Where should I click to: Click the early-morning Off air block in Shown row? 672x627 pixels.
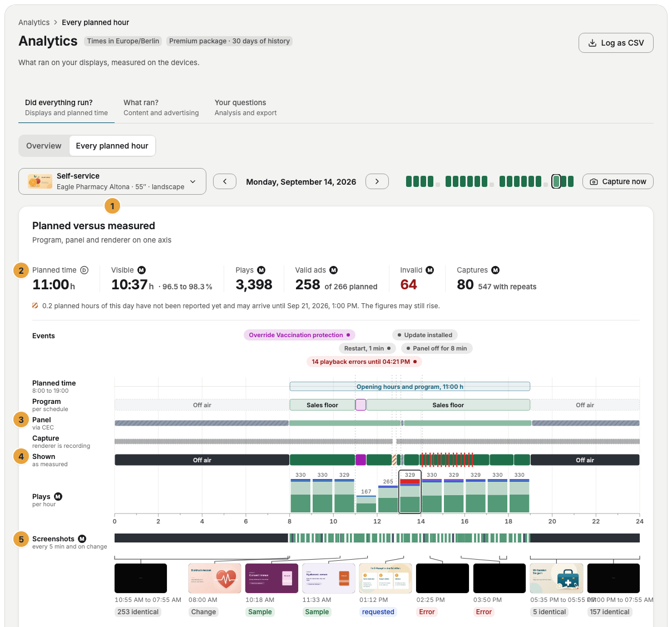[x=202, y=460]
